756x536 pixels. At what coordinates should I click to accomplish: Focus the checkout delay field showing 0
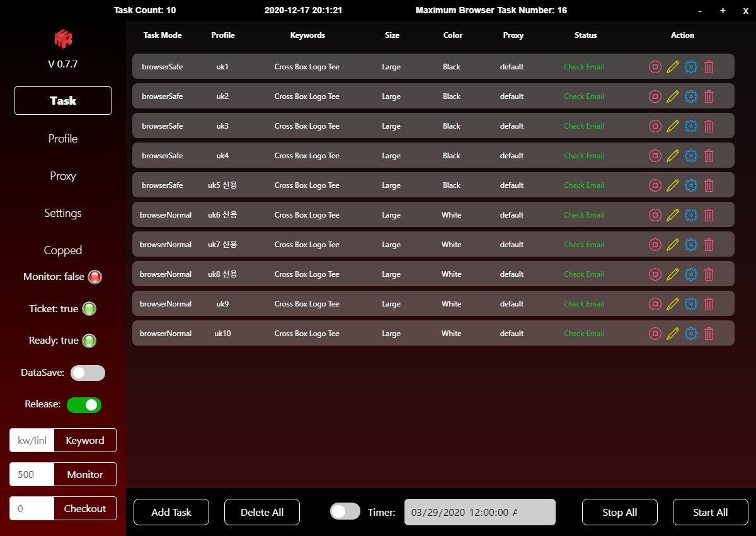(32, 508)
